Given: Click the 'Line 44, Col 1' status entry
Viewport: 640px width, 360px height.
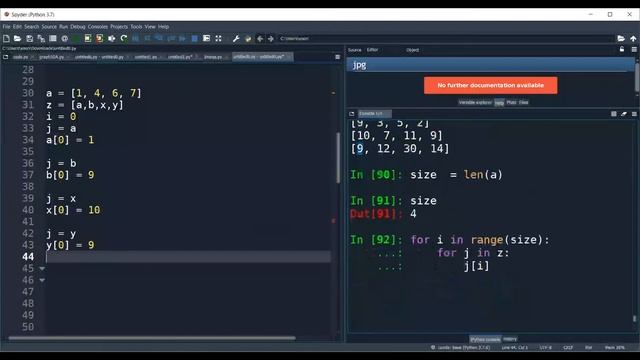Looking at the screenshot, I should 515,347.
